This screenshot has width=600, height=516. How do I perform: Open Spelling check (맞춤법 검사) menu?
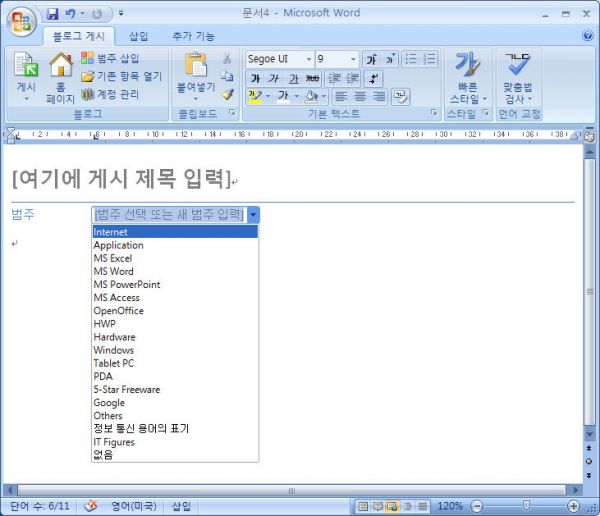[x=518, y=78]
